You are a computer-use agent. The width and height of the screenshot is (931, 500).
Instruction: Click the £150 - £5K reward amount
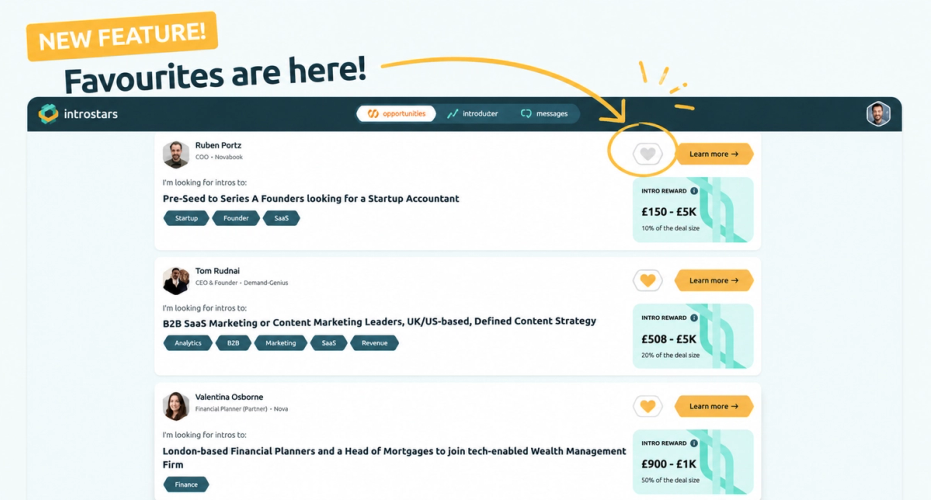click(x=669, y=211)
